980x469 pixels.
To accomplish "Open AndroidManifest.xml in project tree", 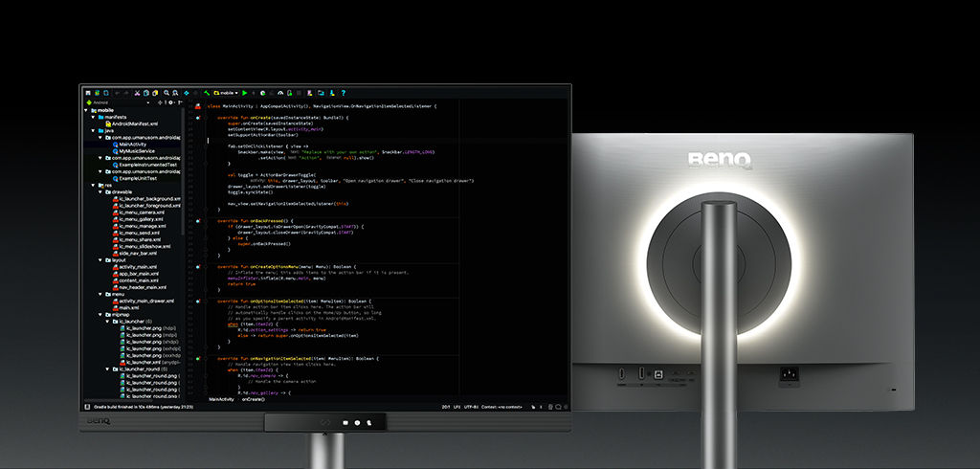I will (135, 123).
